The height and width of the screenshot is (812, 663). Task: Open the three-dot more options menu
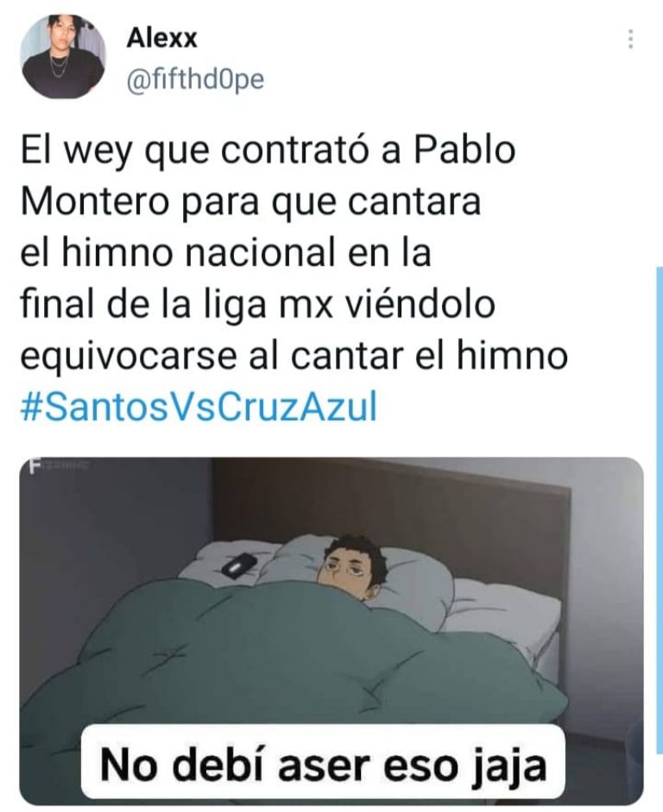point(630,40)
